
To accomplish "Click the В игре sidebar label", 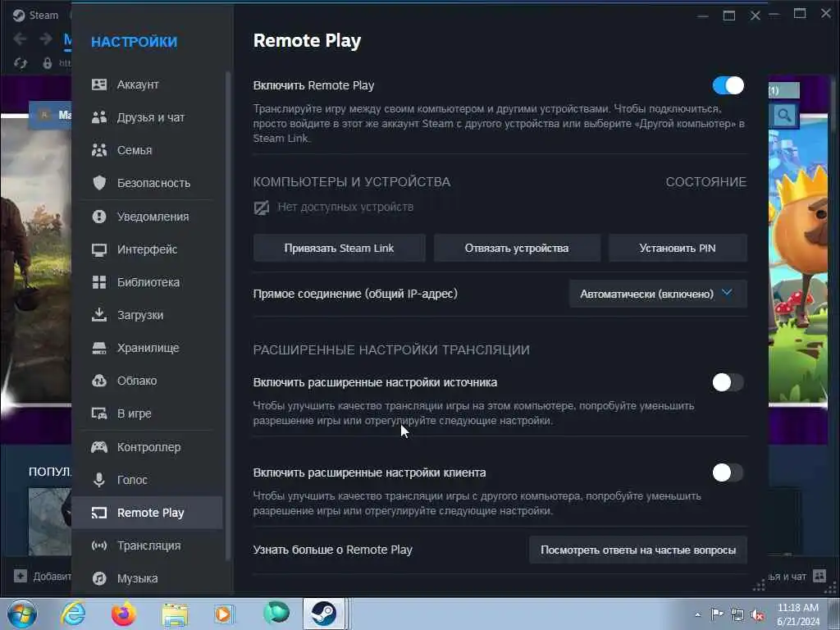I will point(135,413).
